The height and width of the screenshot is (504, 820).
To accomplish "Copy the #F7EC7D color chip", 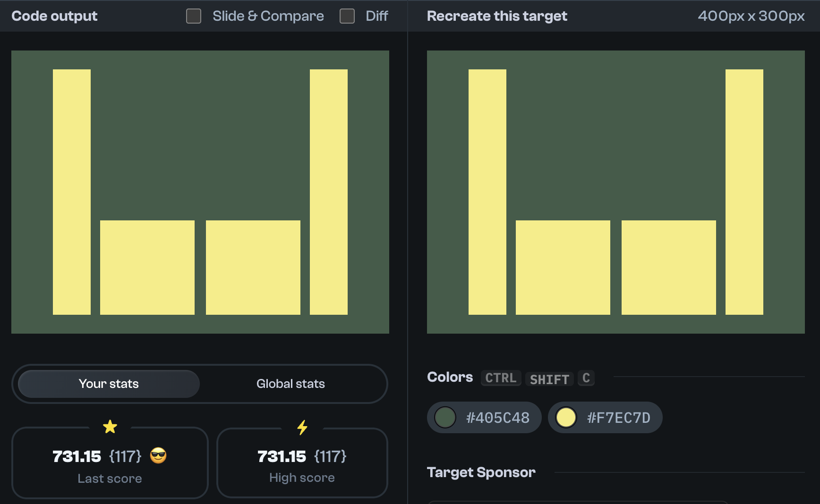I will pyautogui.click(x=605, y=418).
